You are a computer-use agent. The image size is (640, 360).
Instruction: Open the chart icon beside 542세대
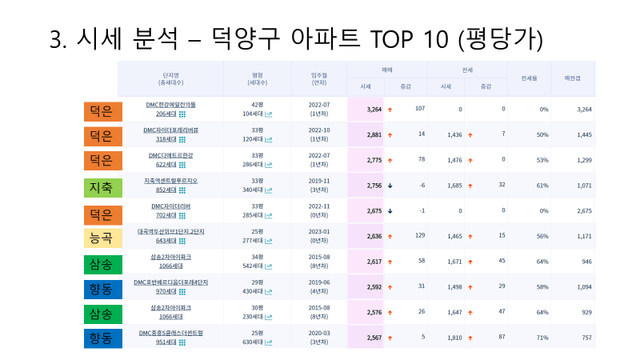[268, 267]
